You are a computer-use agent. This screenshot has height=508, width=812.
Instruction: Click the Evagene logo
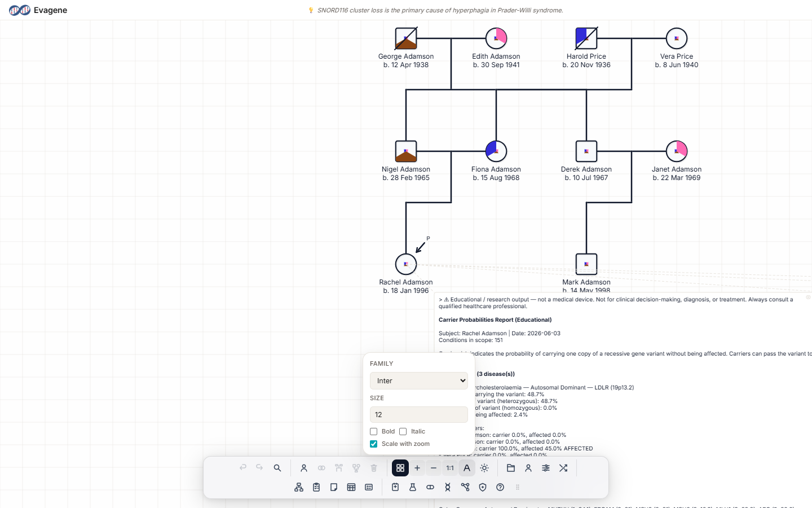[38, 10]
